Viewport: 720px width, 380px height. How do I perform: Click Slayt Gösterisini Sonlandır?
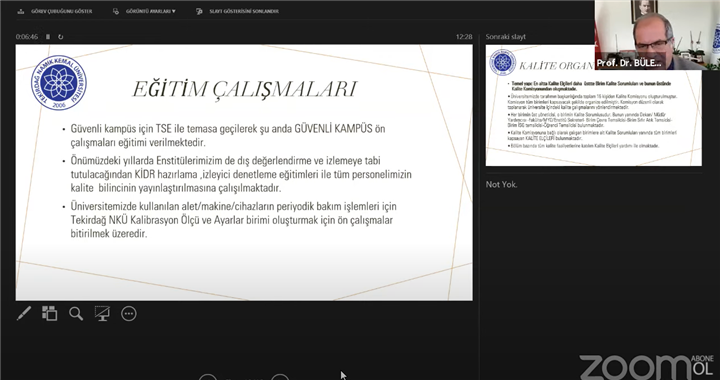[244, 11]
